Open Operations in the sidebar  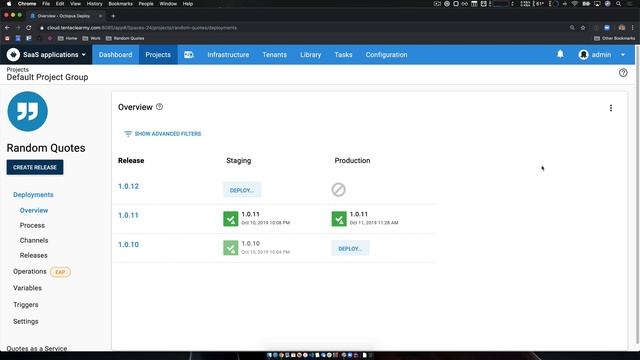pos(30,271)
